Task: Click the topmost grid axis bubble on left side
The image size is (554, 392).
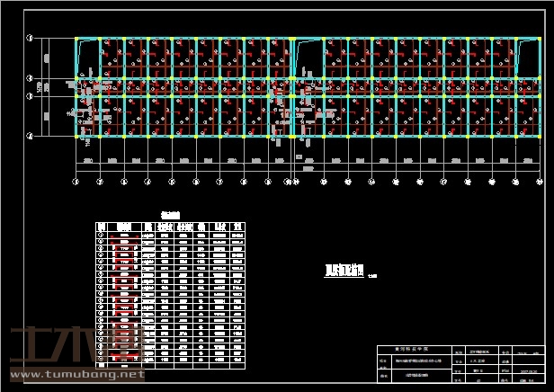Action: pyautogui.click(x=29, y=39)
